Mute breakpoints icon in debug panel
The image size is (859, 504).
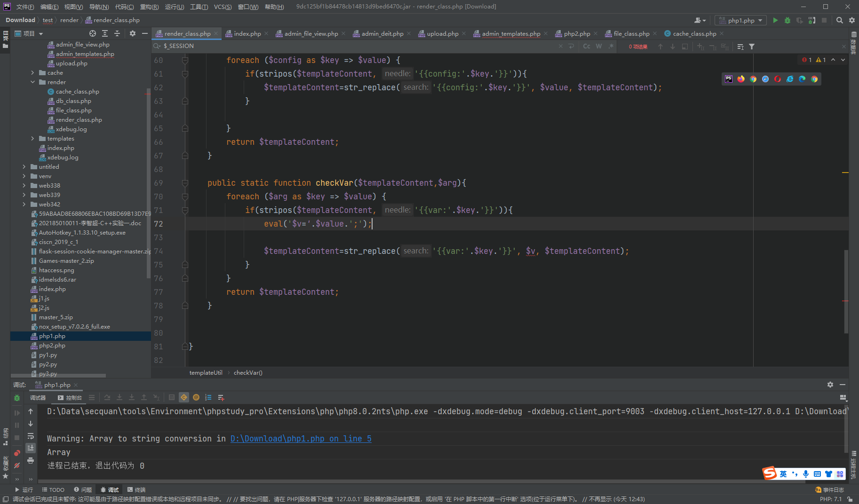pos(17,465)
